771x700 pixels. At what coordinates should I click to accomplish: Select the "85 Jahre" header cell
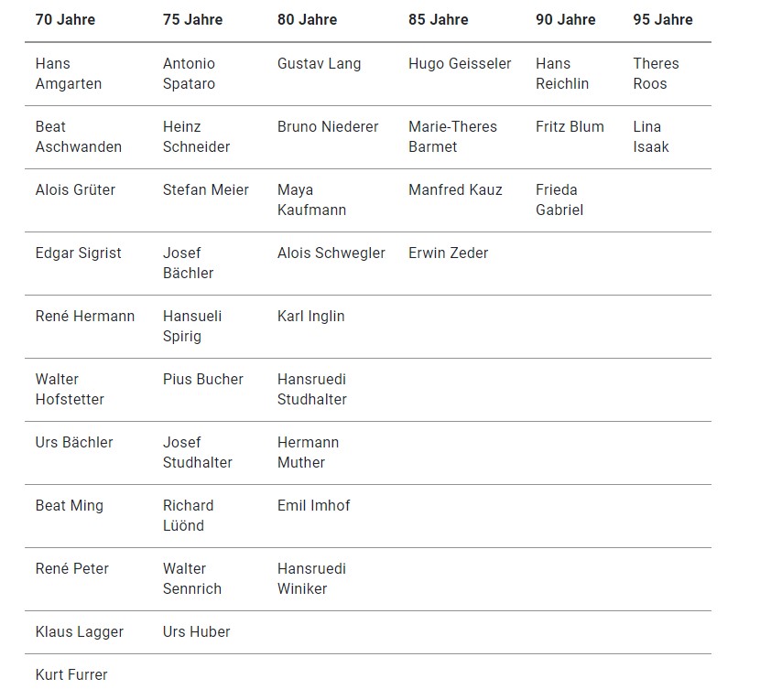(x=438, y=19)
